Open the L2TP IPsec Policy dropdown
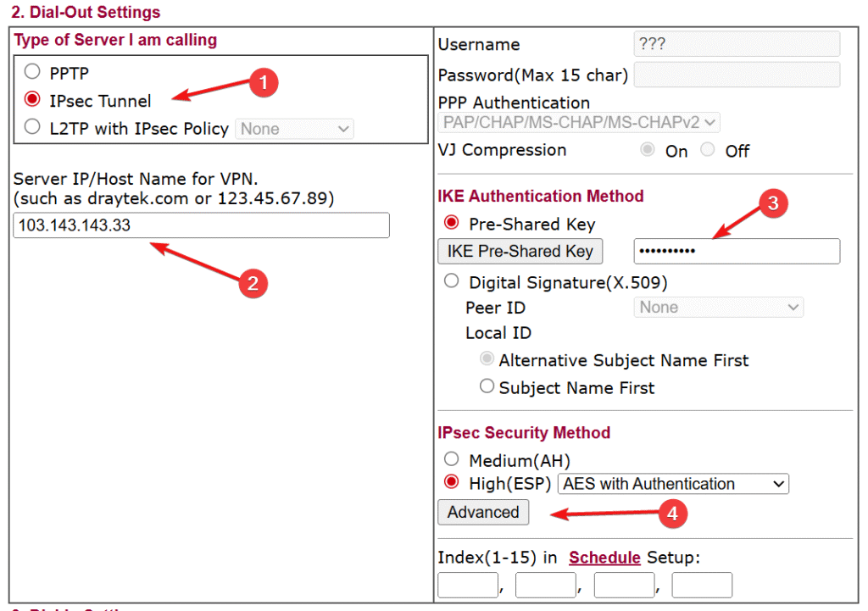 point(294,129)
